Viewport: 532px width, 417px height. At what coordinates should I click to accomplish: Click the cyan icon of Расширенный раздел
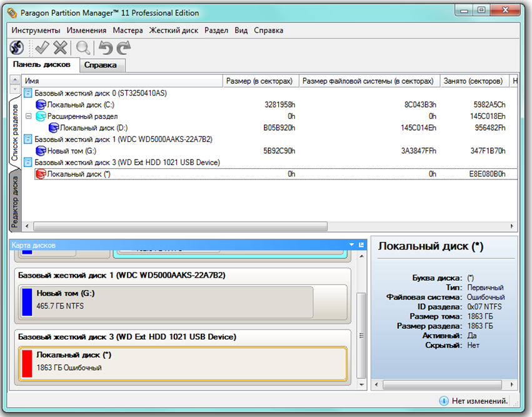[x=41, y=116]
